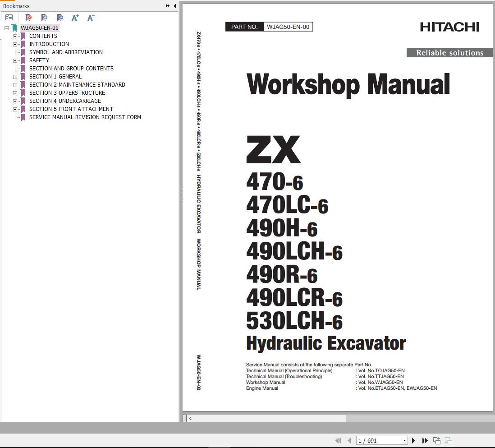This screenshot has height=448, width=495.
Task: Open the INTRODUCTION bookmark
Action: tap(49, 44)
